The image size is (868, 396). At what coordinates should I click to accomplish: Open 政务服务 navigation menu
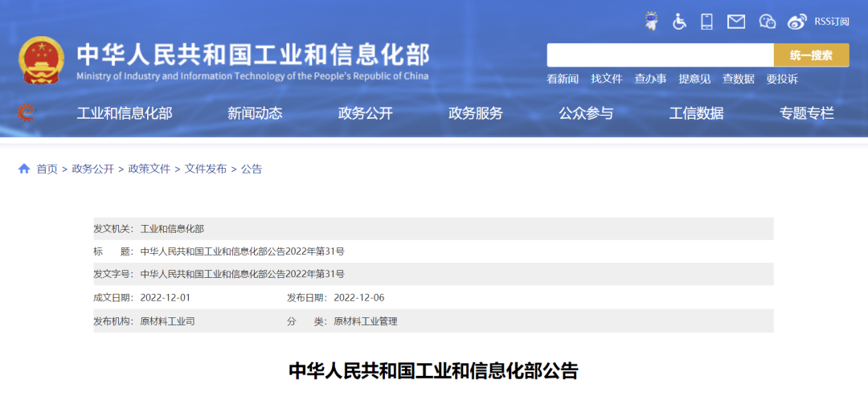[476, 113]
